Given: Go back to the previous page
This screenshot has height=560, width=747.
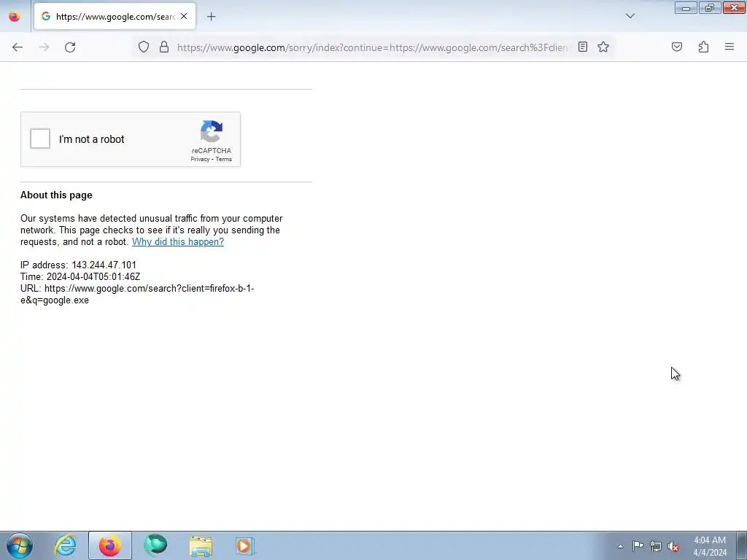Looking at the screenshot, I should point(18,47).
